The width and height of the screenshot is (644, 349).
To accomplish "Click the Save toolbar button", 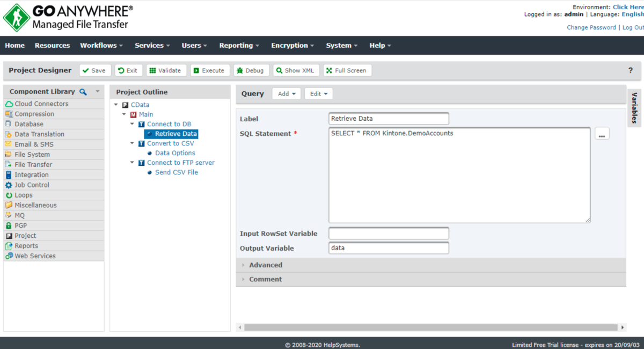I will click(x=95, y=70).
